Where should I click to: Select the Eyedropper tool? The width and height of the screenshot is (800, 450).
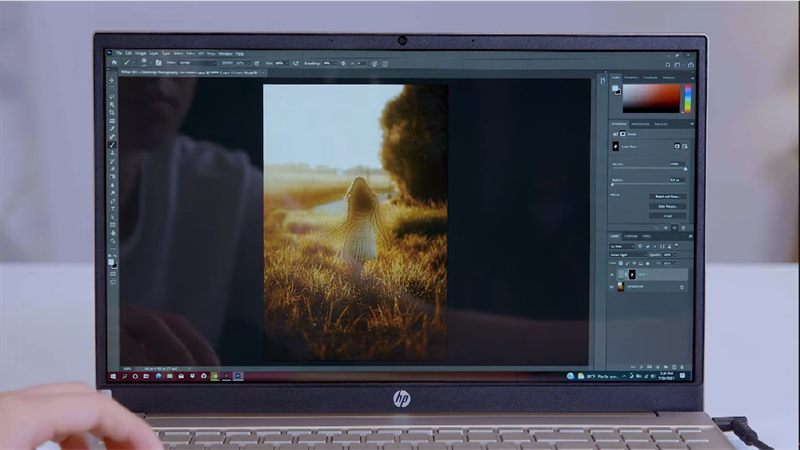112,129
